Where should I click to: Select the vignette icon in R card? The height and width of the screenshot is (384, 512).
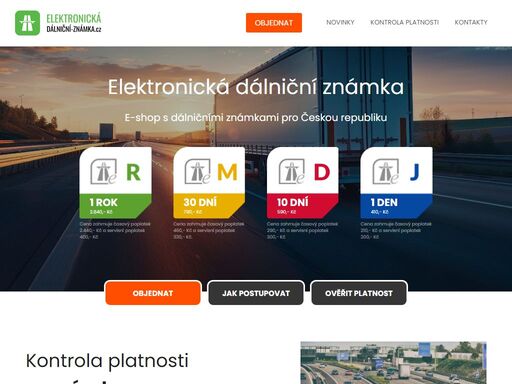pos(104,172)
